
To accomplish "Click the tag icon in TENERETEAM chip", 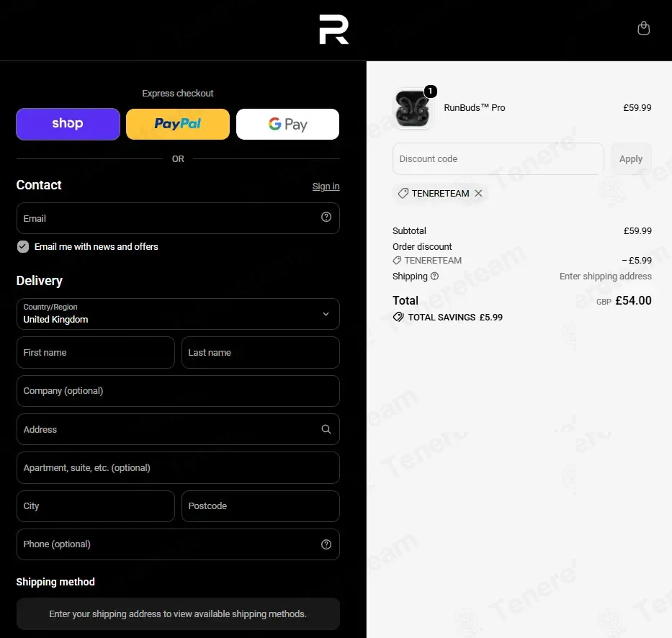I will [x=403, y=193].
